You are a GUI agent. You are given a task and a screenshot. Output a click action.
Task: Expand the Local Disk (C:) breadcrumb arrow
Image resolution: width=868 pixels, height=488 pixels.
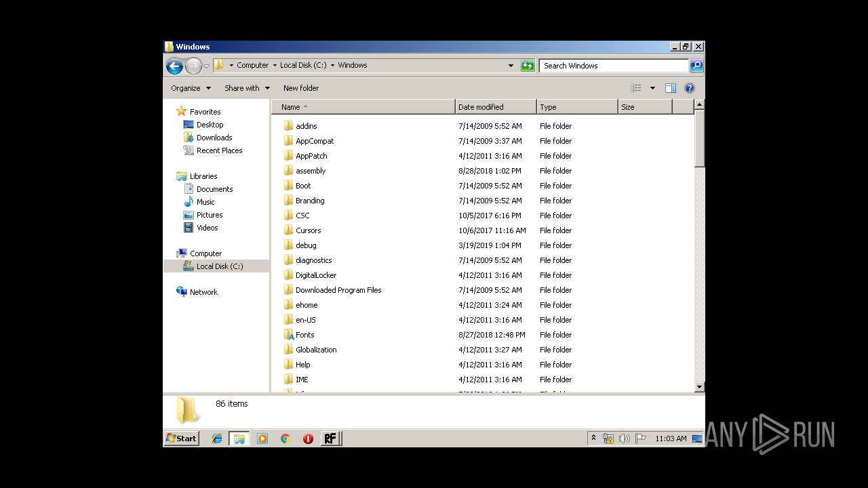click(x=332, y=66)
